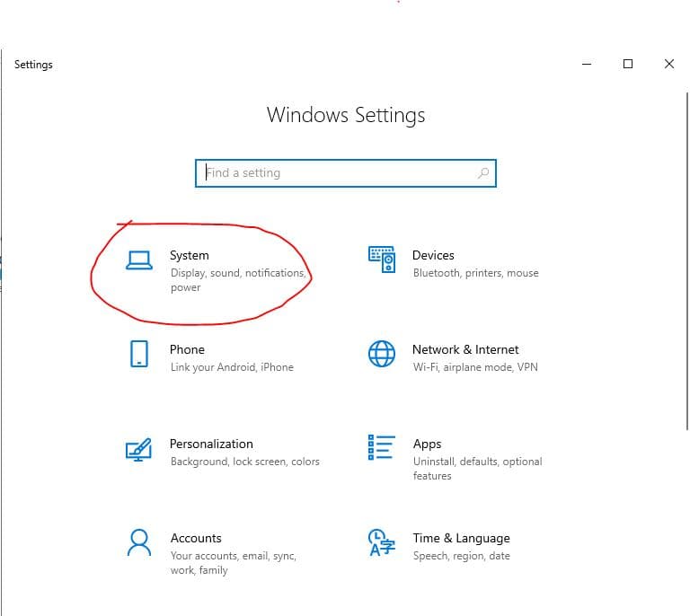Screen dimensions: 690x616
Task: Open the Time & Language title
Action: coord(461,538)
